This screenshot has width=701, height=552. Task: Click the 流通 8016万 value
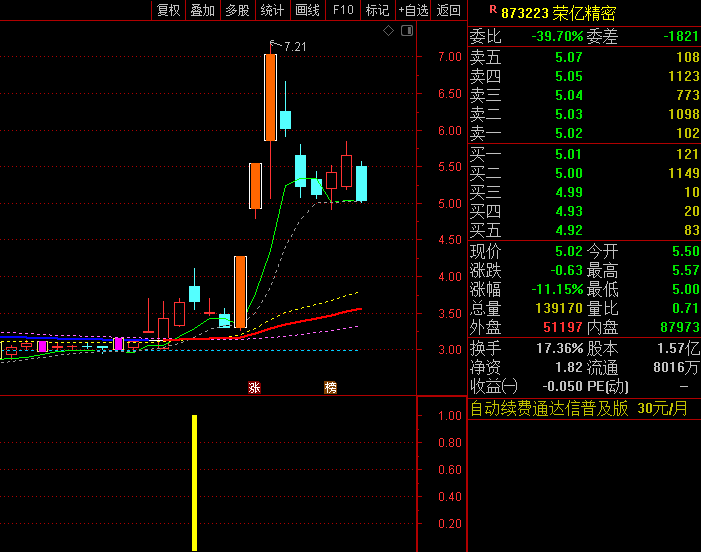click(676, 367)
